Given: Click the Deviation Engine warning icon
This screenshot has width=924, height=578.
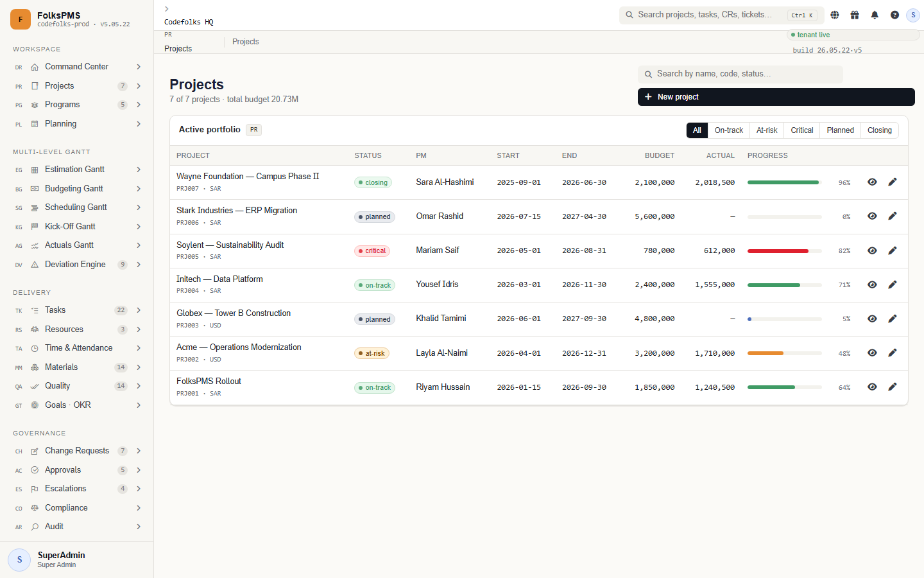Looking at the screenshot, I should coord(35,265).
